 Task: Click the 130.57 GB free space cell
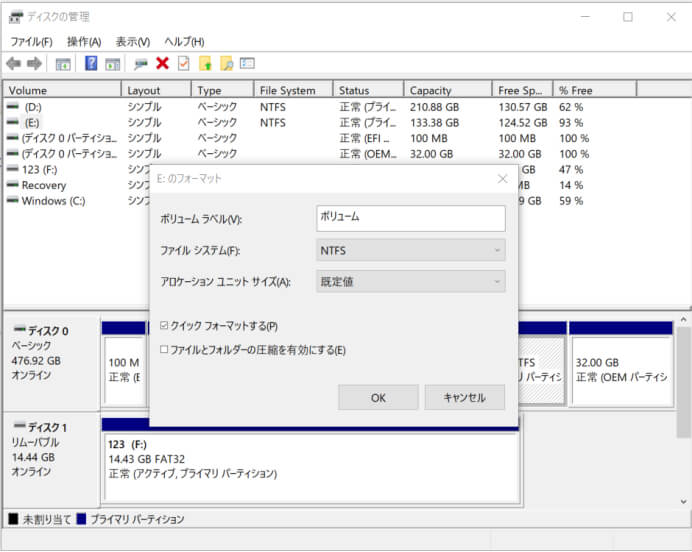click(523, 107)
